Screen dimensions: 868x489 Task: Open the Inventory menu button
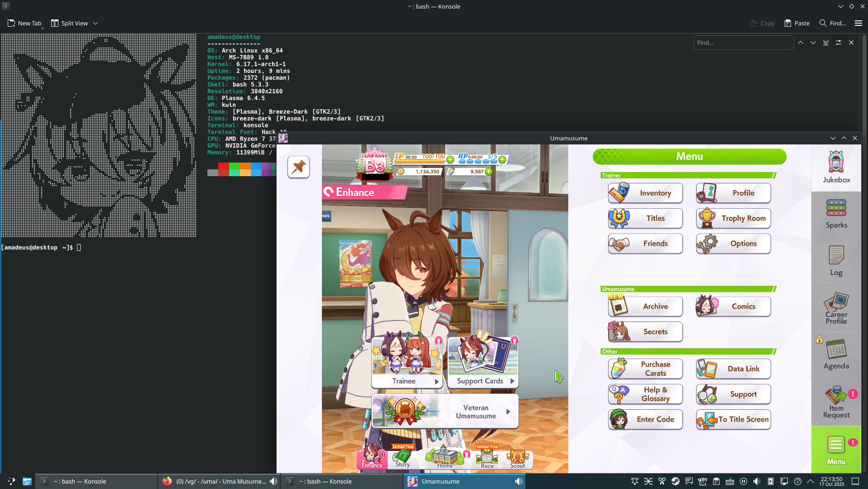(645, 193)
